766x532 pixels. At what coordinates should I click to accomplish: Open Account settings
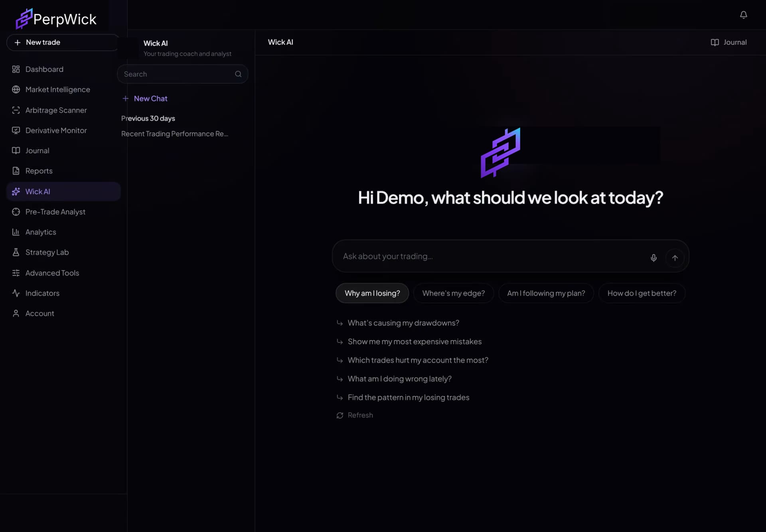(63, 313)
